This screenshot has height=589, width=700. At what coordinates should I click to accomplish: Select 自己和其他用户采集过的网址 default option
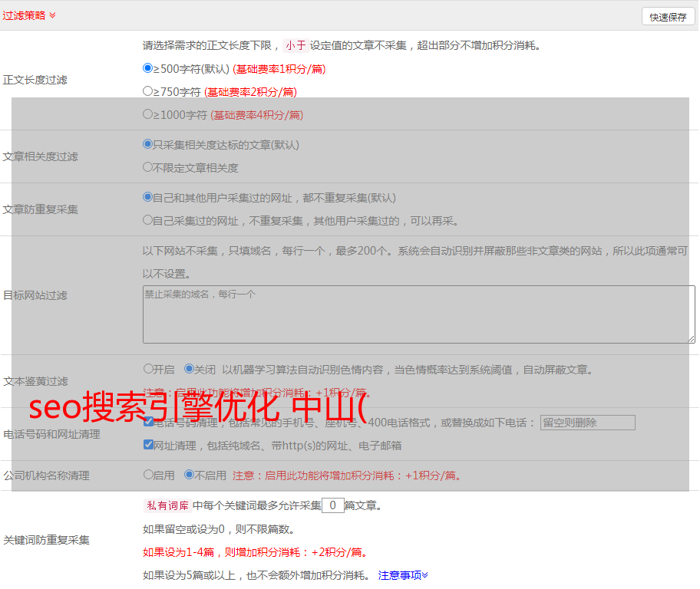[148, 197]
